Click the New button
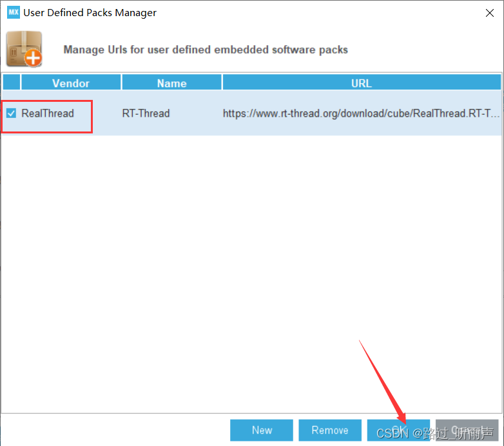The height and width of the screenshot is (446, 504). pos(262,430)
